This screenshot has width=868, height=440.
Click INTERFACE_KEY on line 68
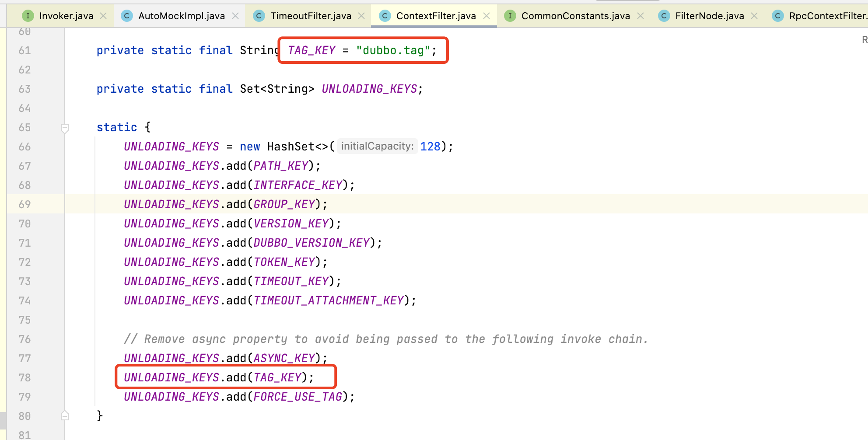pyautogui.click(x=298, y=185)
